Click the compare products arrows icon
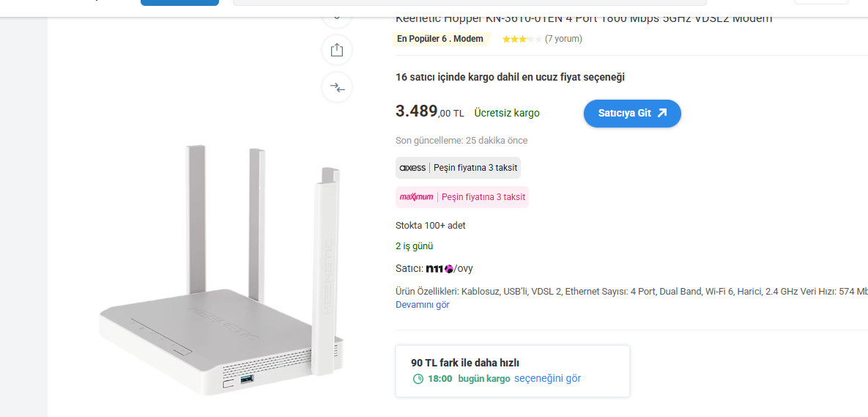Viewport: 868px width, 417px height. click(337, 87)
